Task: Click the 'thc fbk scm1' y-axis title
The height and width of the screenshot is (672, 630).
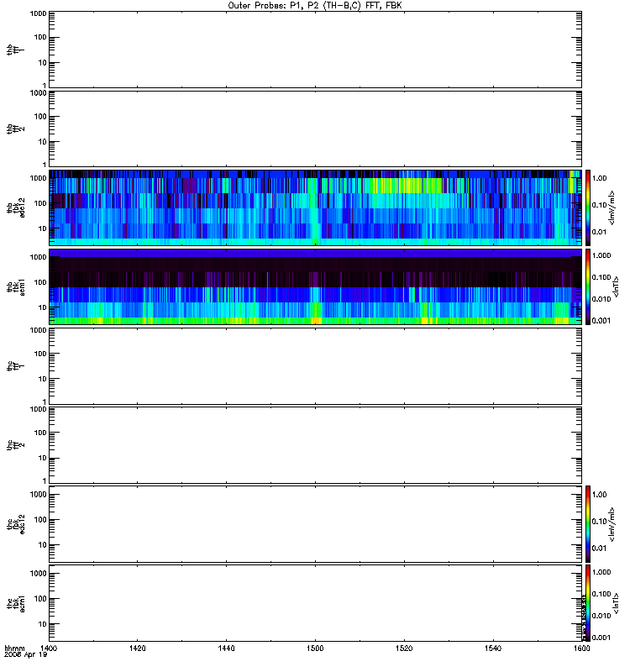Action: (15, 603)
